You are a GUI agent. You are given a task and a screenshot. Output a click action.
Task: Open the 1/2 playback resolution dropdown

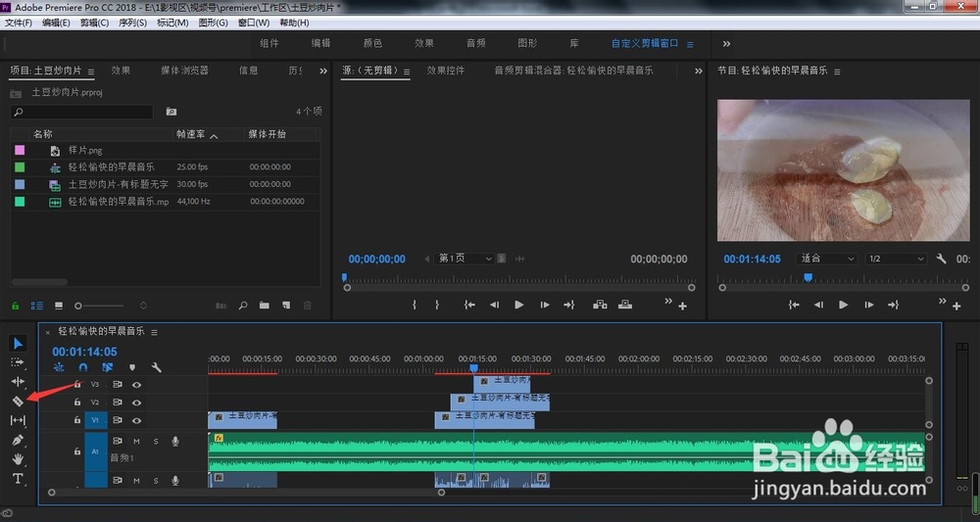point(897,259)
